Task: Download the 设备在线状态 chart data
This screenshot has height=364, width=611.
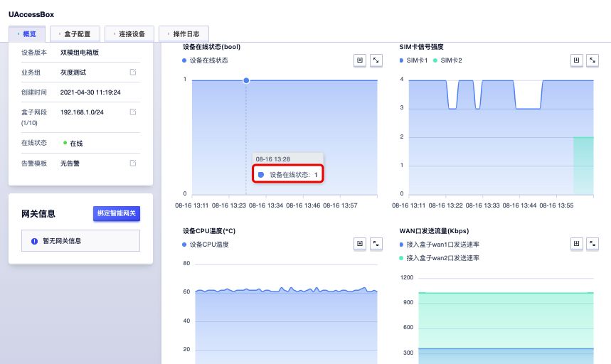Action: click(360, 61)
